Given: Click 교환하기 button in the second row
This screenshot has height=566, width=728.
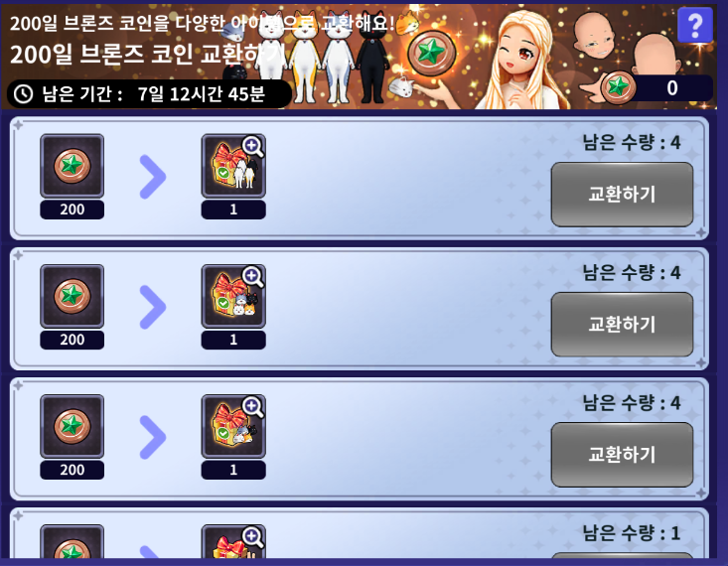Looking at the screenshot, I should point(622,324).
